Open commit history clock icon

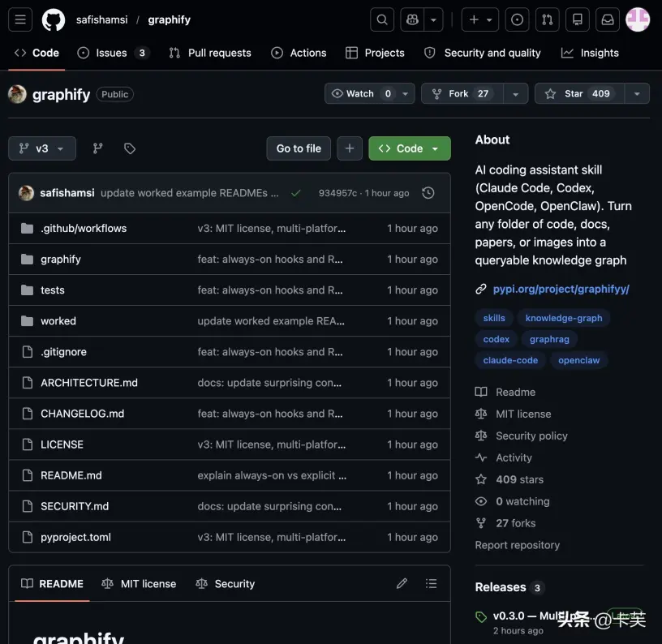pyautogui.click(x=428, y=193)
